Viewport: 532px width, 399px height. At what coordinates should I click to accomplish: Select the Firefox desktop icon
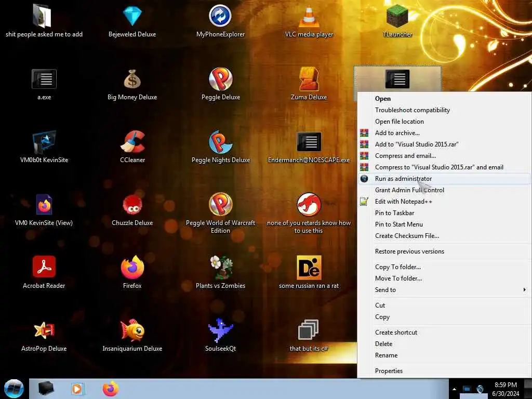tap(132, 267)
